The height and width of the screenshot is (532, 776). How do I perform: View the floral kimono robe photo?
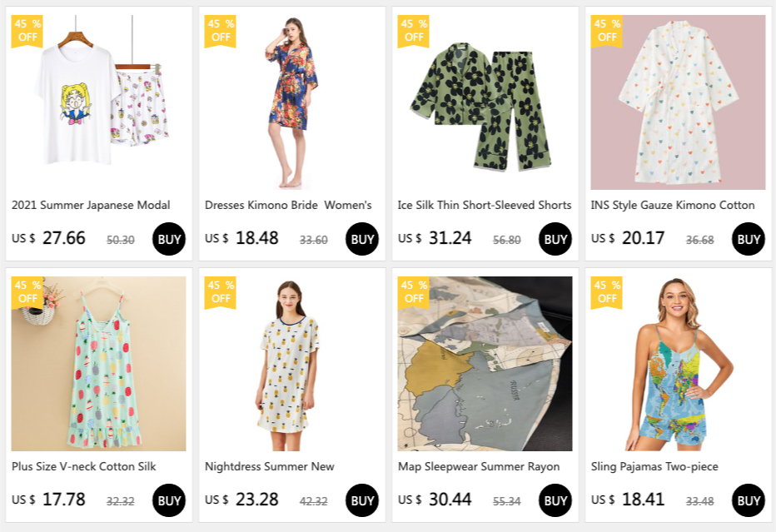pyautogui.click(x=292, y=102)
